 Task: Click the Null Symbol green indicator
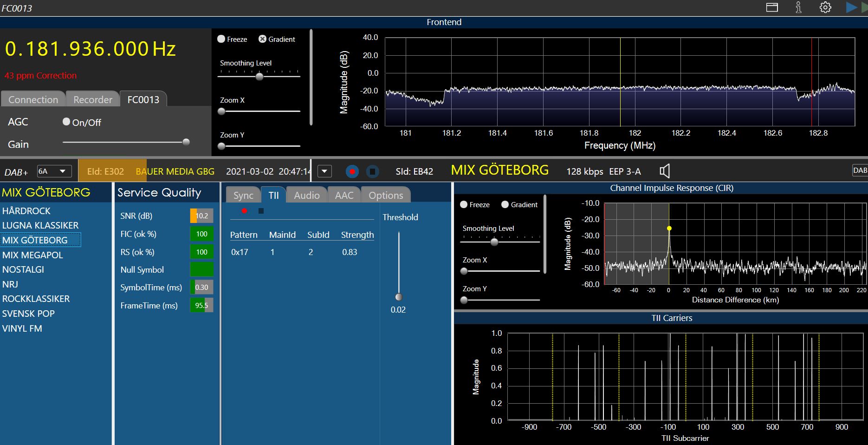tap(202, 269)
